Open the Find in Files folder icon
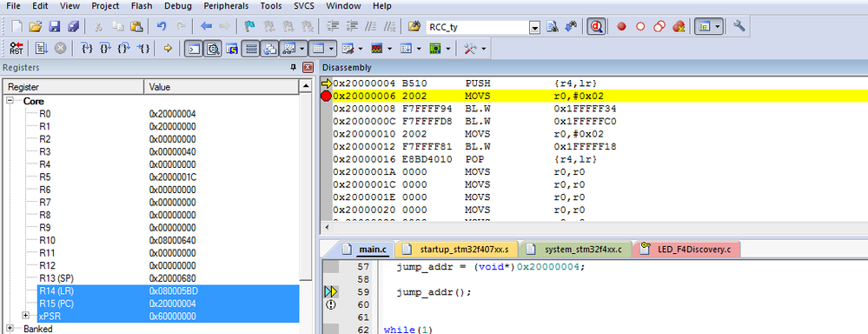The width and height of the screenshot is (868, 334). 414,27
